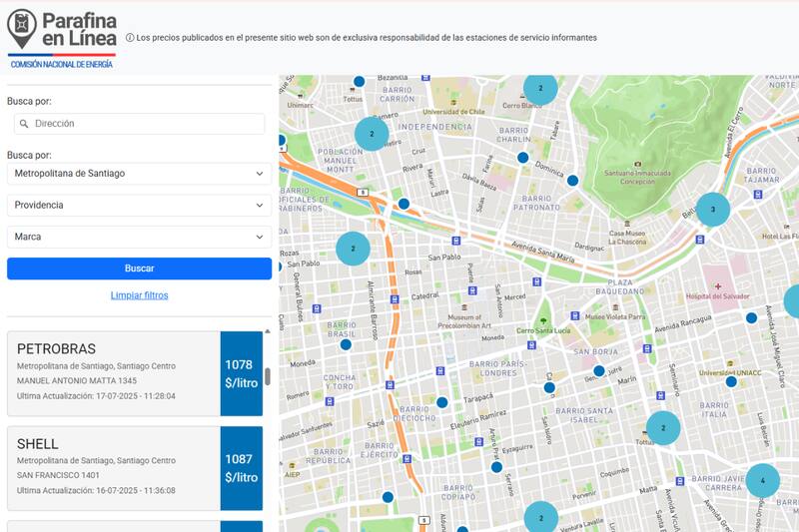Click the Limpiar filtros link

click(139, 295)
